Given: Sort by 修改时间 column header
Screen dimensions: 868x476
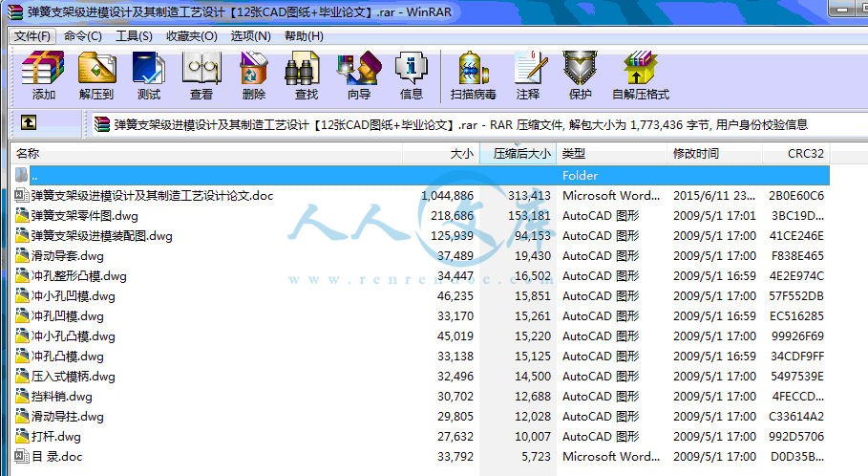Looking at the screenshot, I should pos(714,154).
